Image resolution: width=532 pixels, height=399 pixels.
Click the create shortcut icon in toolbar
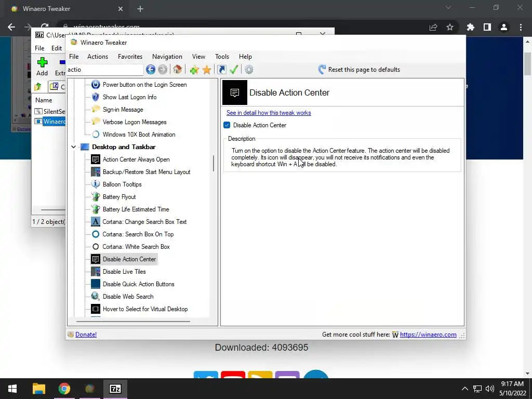221,70
